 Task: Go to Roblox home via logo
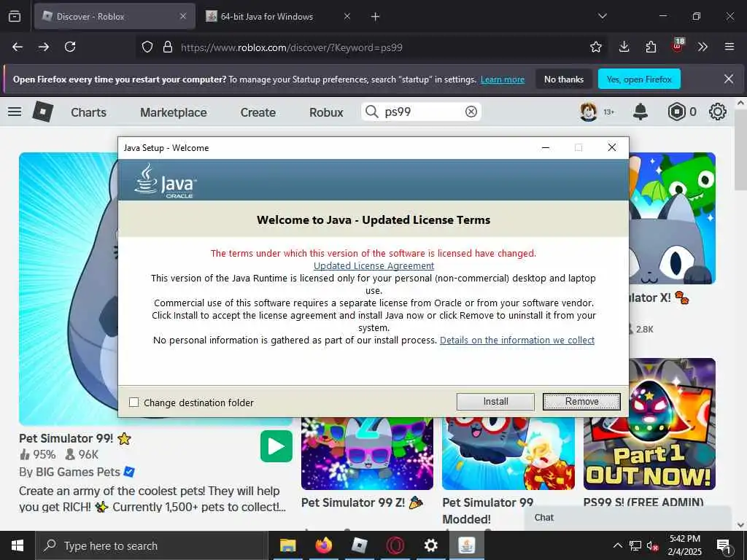(42, 112)
